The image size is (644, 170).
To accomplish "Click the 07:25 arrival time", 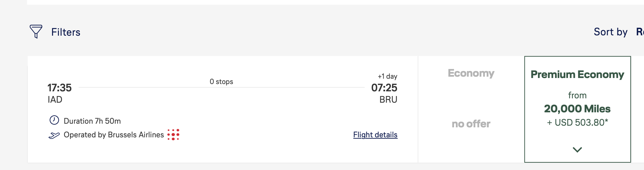I will tap(384, 88).
